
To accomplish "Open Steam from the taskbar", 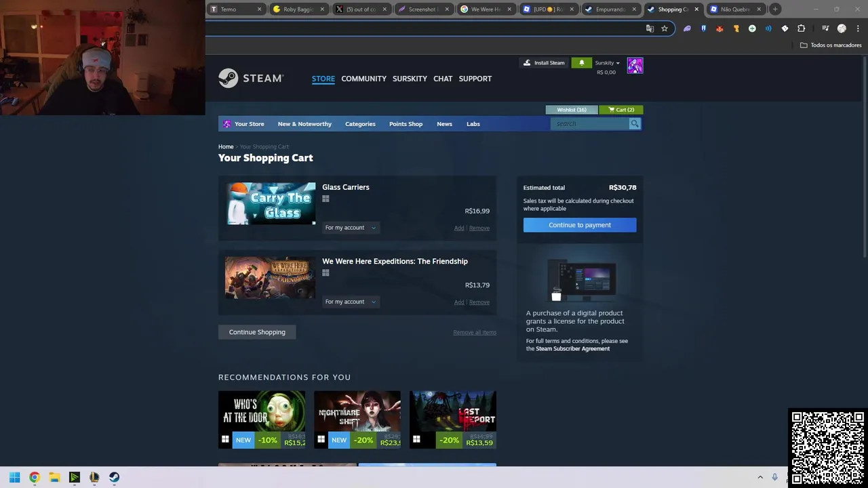I will [x=114, y=477].
